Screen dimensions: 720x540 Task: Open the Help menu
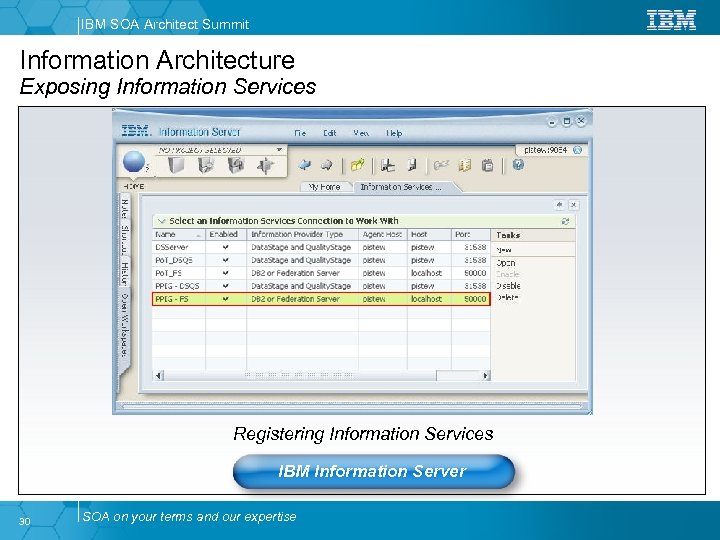click(x=394, y=133)
